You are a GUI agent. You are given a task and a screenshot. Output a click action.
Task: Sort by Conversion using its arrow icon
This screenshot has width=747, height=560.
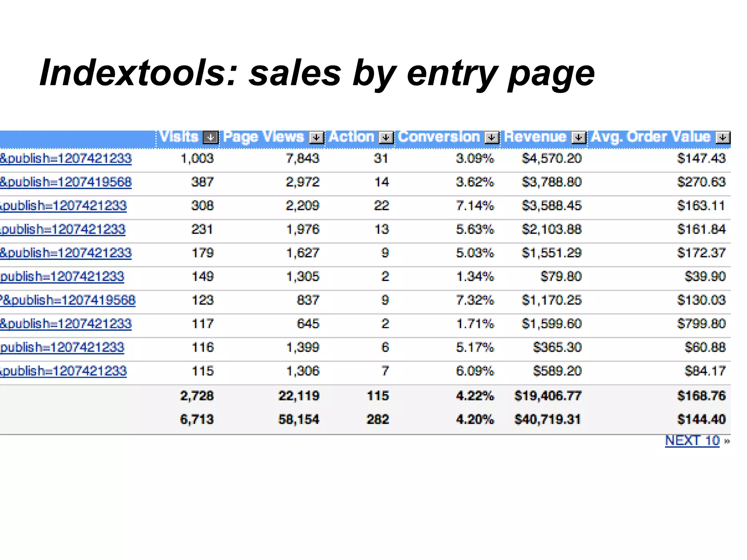[491, 137]
